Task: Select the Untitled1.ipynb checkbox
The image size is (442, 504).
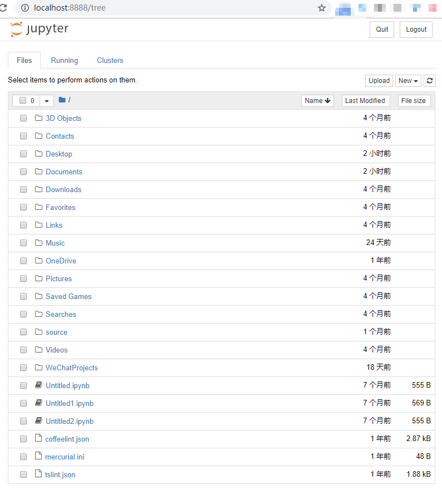Action: point(23,403)
